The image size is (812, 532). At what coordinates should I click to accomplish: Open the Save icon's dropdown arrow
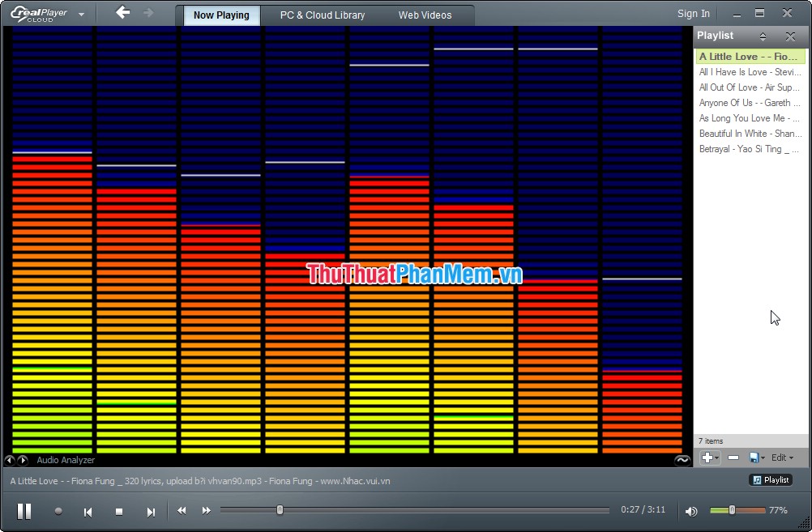[x=763, y=458]
